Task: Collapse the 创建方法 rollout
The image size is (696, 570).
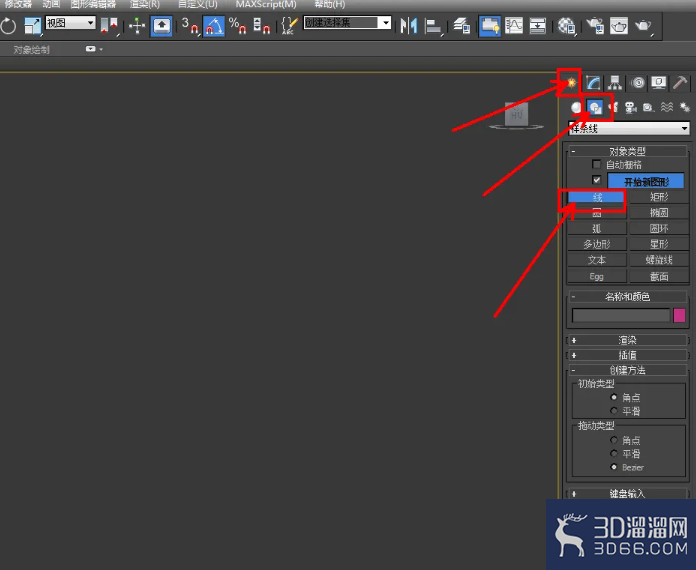Action: (628, 370)
